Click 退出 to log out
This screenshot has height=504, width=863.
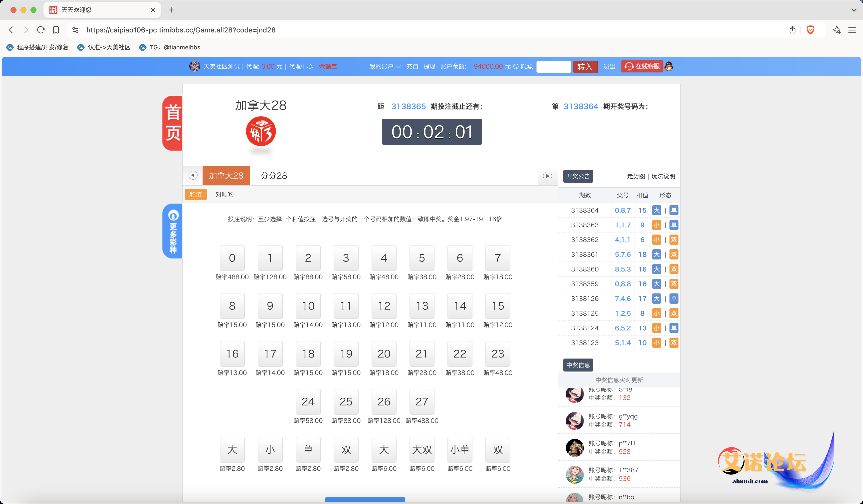coord(609,66)
